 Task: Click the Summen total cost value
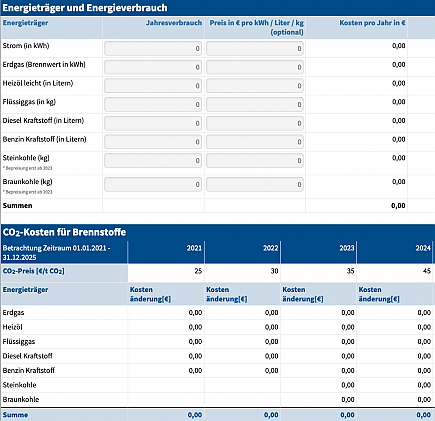click(398, 206)
